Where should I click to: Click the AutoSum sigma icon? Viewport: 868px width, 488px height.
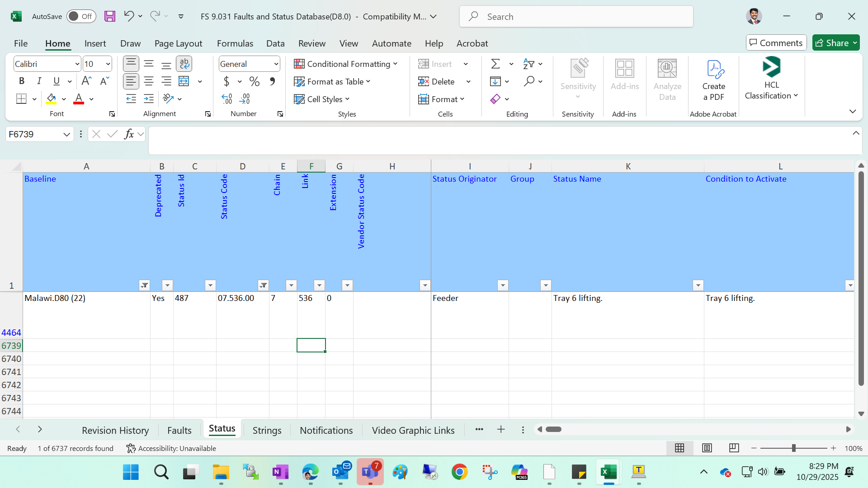tap(495, 64)
